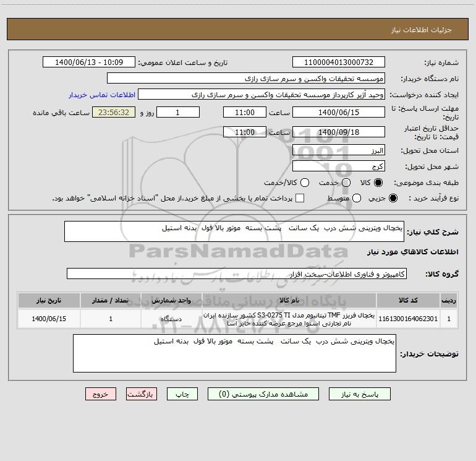Viewport: 476px width, 461px height.
Task: Toggle the اسناد خزانه اسلامی payment checkbox
Action: click(300, 198)
